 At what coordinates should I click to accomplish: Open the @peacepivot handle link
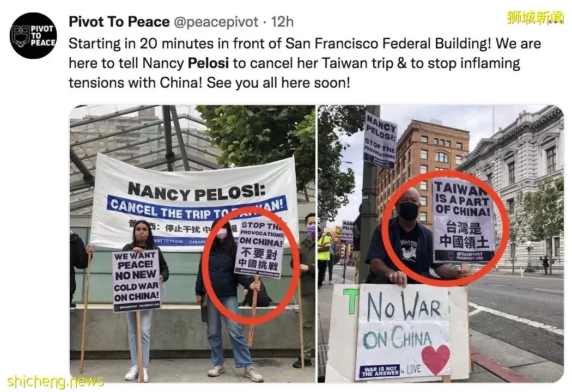(216, 22)
